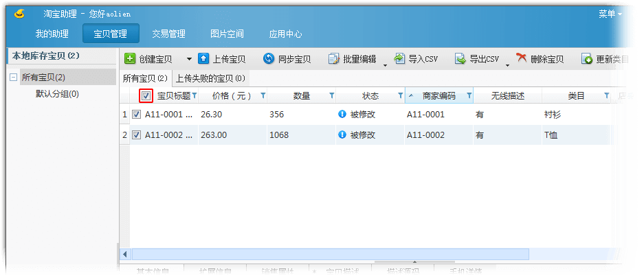The height and width of the screenshot is (280, 644).
Task: Click the 同步宝贝 button label
Action: pos(294,59)
